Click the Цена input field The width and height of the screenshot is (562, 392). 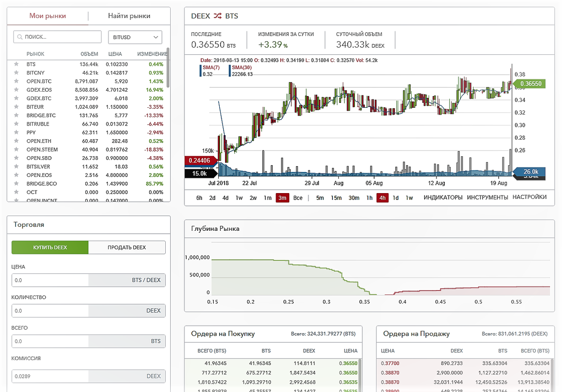89,280
